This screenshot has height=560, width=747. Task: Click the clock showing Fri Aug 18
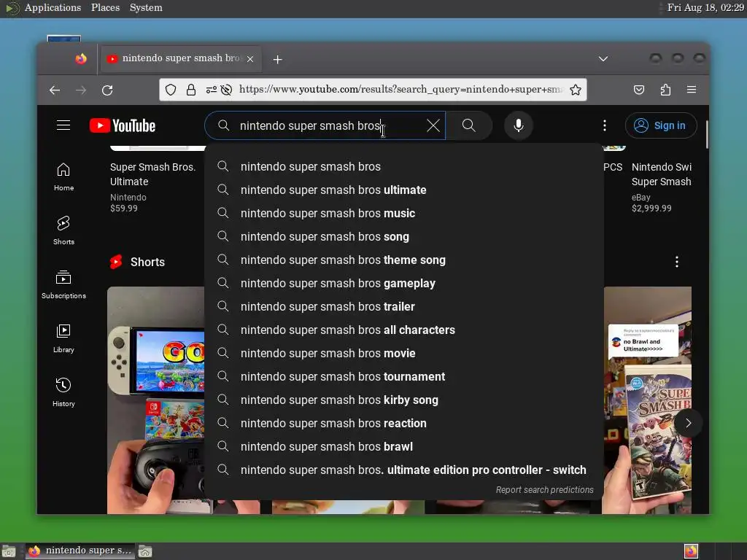pyautogui.click(x=705, y=7)
